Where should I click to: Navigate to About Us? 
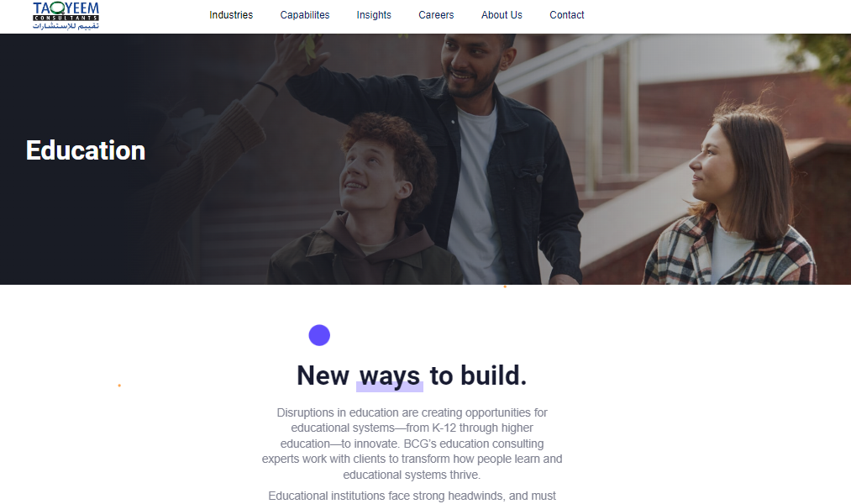click(x=502, y=15)
